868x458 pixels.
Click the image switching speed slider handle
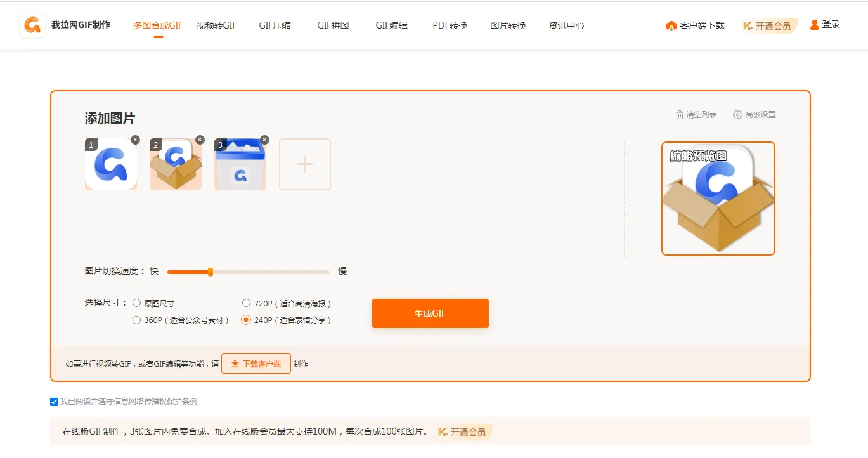click(x=211, y=272)
